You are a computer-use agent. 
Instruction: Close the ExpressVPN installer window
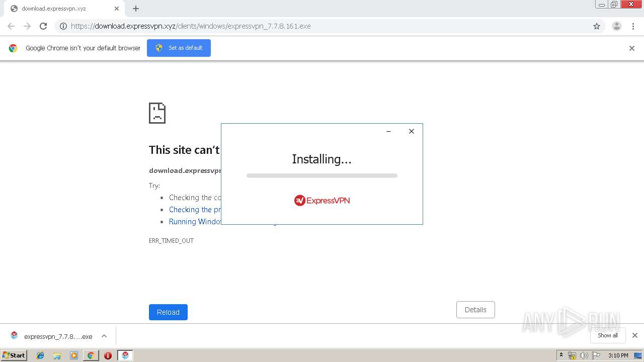[411, 131]
